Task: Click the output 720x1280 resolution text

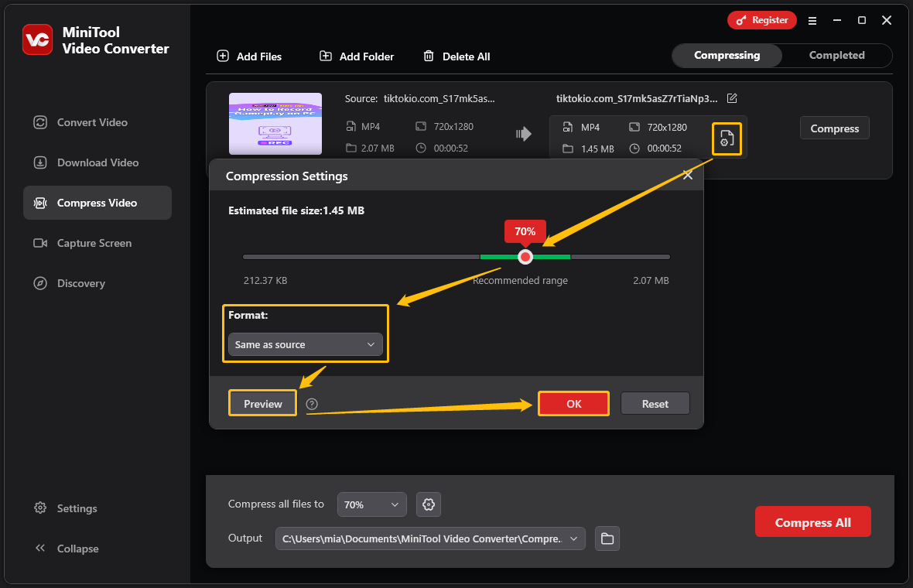Action: 667,127
